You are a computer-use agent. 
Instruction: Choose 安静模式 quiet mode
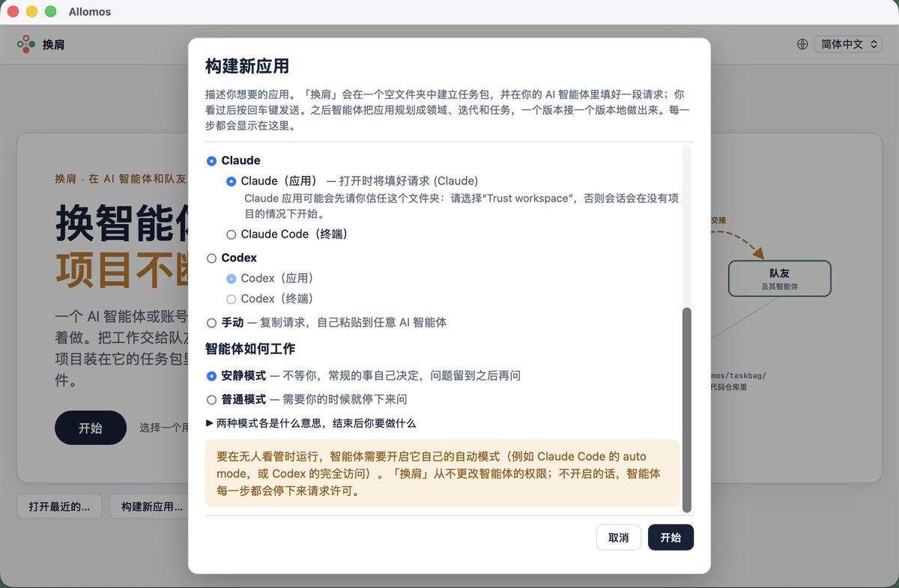(211, 376)
